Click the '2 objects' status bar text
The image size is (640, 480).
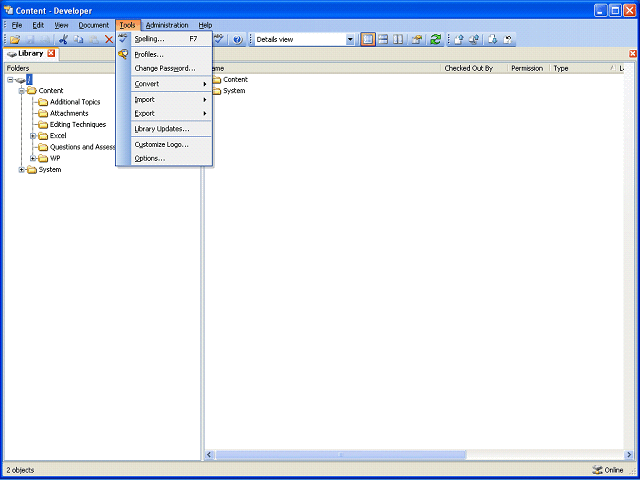tap(20, 470)
